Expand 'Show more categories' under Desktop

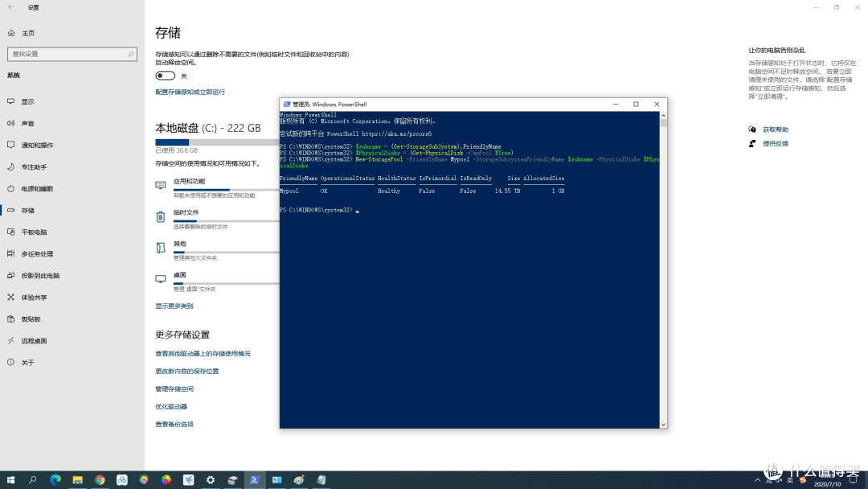click(174, 305)
